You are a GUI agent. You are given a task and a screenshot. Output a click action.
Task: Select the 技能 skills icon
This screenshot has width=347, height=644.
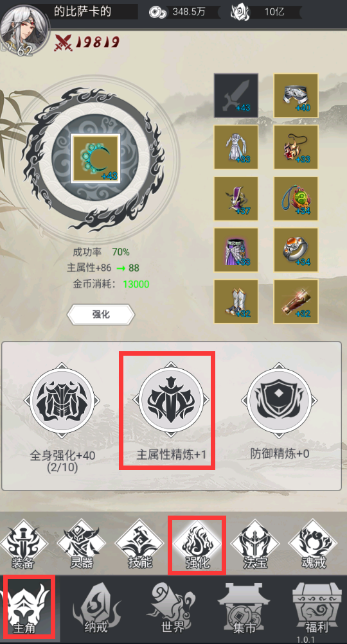click(x=139, y=544)
